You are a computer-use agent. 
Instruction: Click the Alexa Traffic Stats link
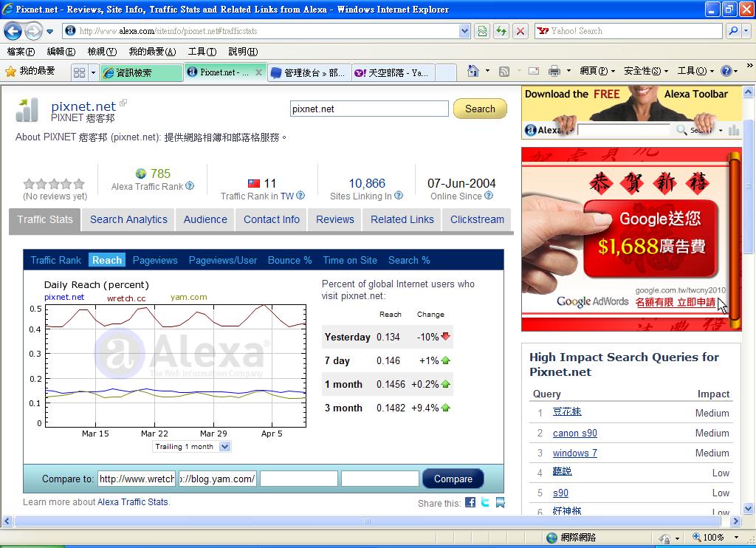133,502
